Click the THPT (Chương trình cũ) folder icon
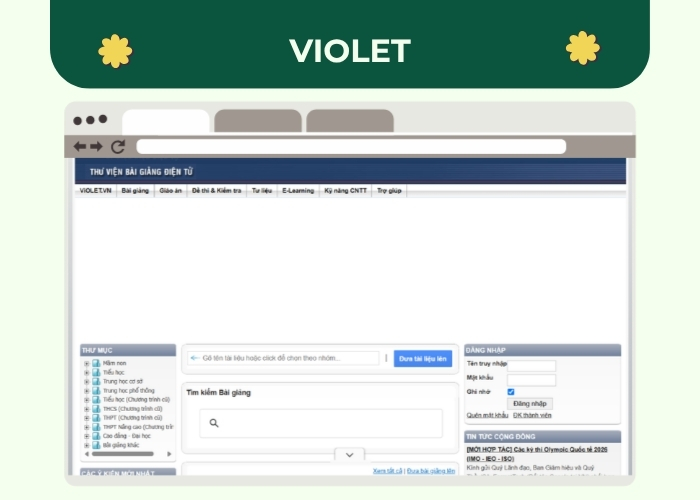This screenshot has width=700, height=500. pyautogui.click(x=96, y=418)
